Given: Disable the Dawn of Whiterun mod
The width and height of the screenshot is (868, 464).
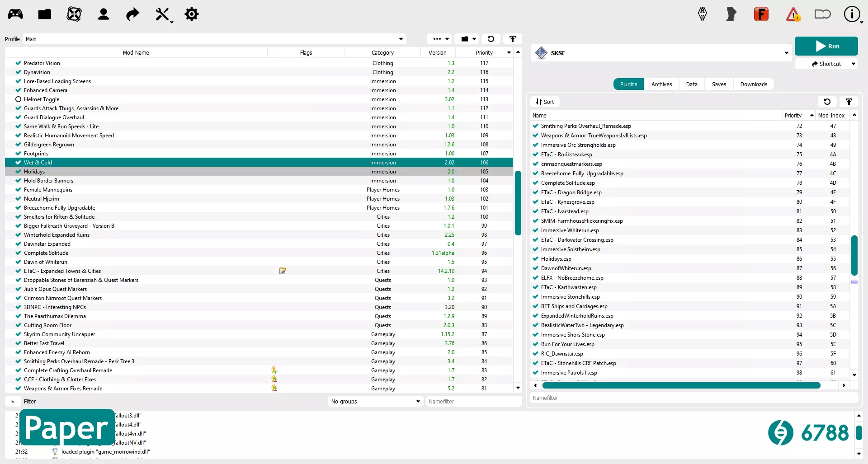Looking at the screenshot, I should point(18,262).
